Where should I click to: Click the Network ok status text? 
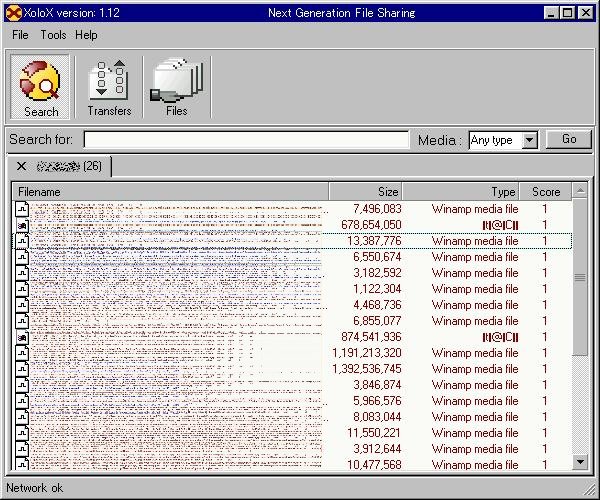point(34,488)
